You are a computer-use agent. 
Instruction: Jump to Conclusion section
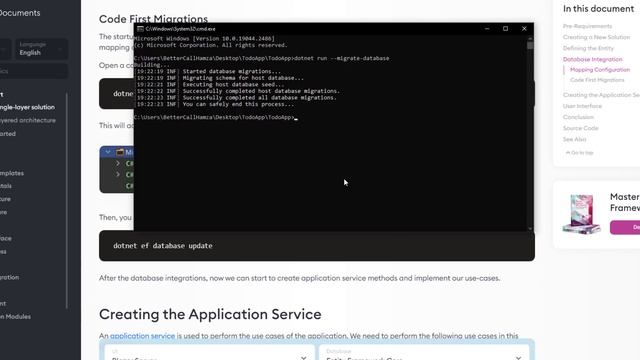click(x=578, y=117)
